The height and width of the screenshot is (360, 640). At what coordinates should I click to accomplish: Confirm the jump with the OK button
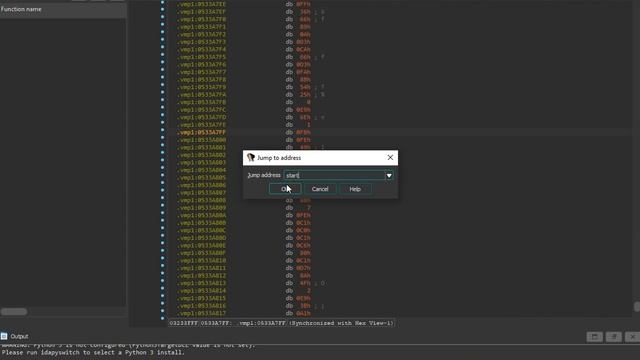pos(285,189)
